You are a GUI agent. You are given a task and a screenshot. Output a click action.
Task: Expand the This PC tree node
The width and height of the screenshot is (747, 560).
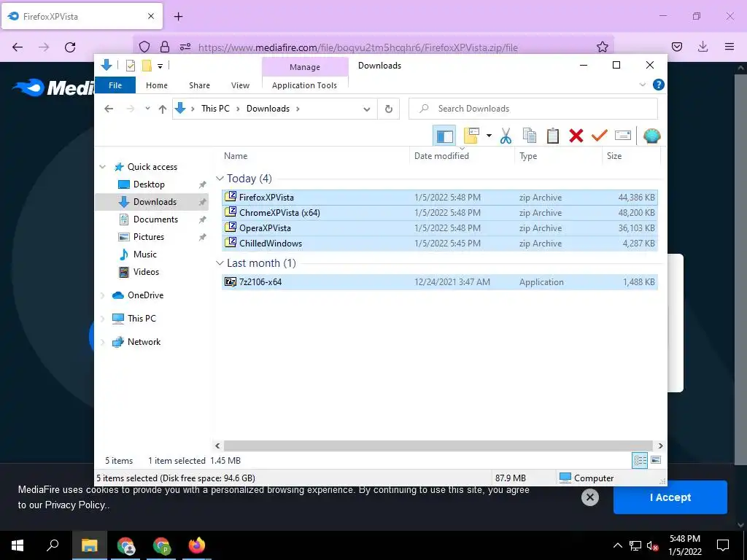(x=102, y=319)
